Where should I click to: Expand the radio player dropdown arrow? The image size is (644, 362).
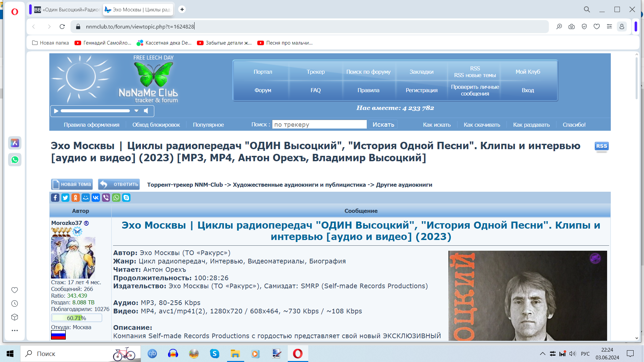pos(136,111)
